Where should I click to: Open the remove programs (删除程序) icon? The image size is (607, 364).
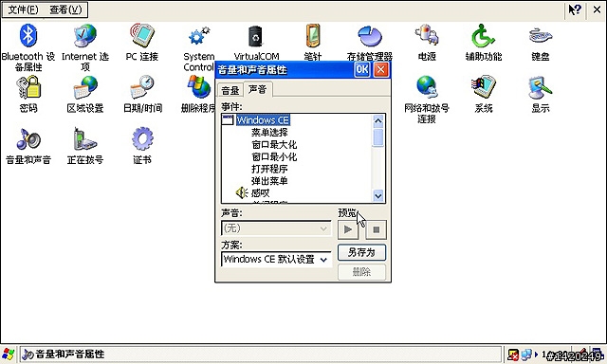[x=199, y=87]
